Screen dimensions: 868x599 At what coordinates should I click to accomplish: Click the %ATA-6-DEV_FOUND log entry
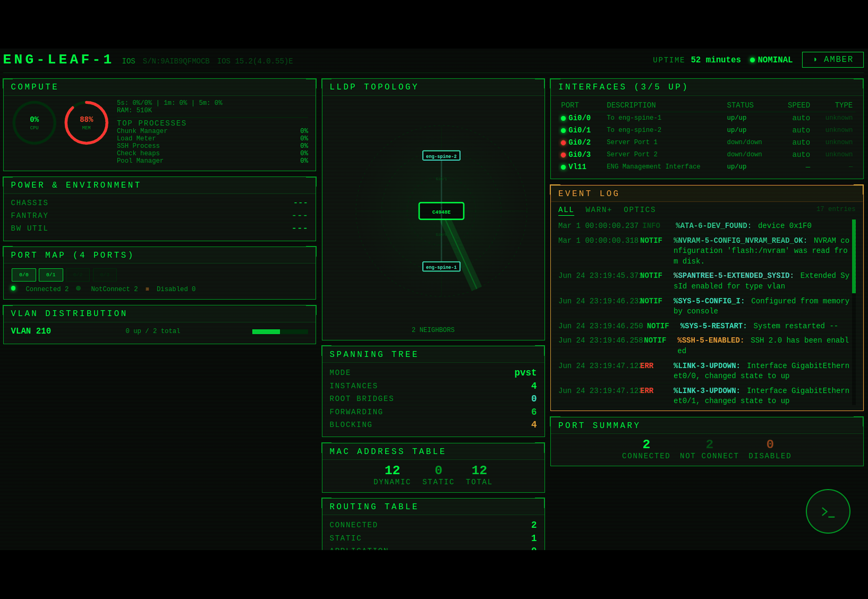(703, 225)
